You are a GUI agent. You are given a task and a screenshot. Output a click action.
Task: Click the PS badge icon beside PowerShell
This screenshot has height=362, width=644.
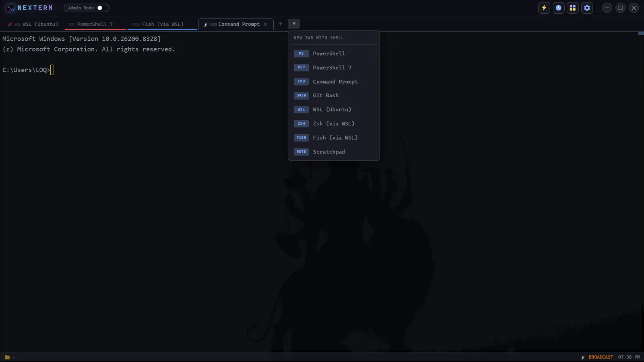[301, 53]
